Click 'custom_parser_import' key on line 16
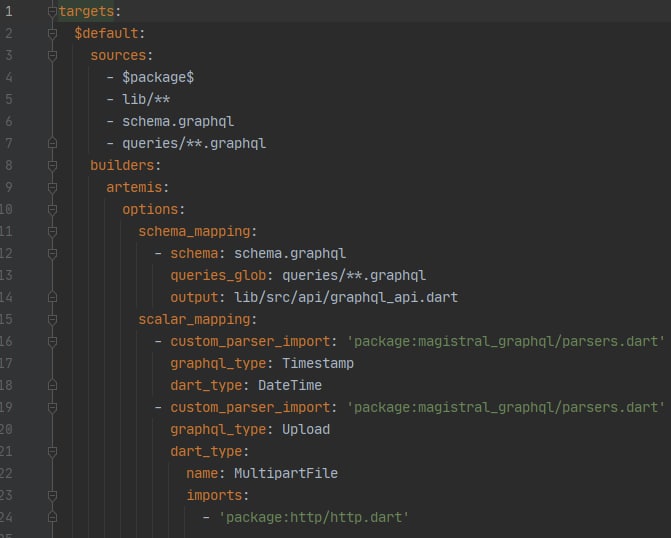The height and width of the screenshot is (538, 671). point(250,342)
